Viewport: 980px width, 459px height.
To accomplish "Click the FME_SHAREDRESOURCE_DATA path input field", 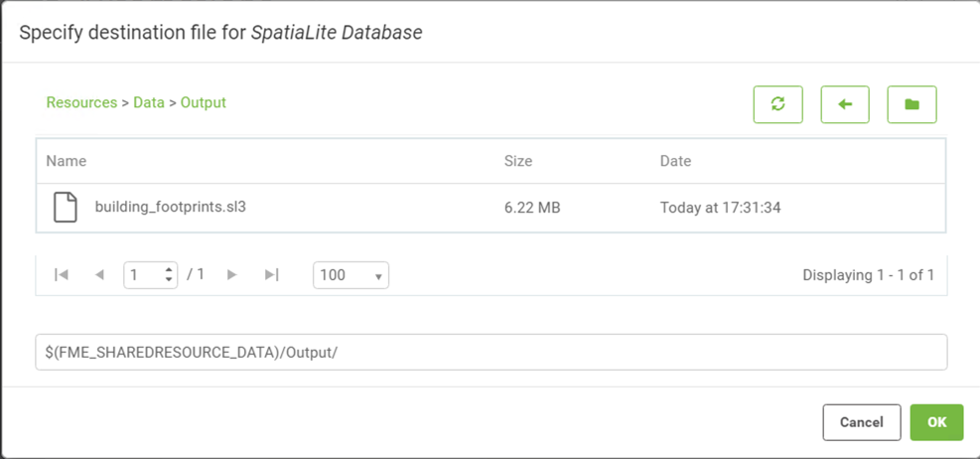I will point(491,352).
